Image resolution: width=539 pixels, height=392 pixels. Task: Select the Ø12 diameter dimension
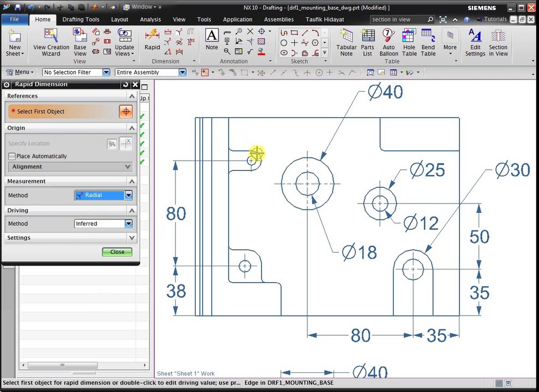(421, 223)
